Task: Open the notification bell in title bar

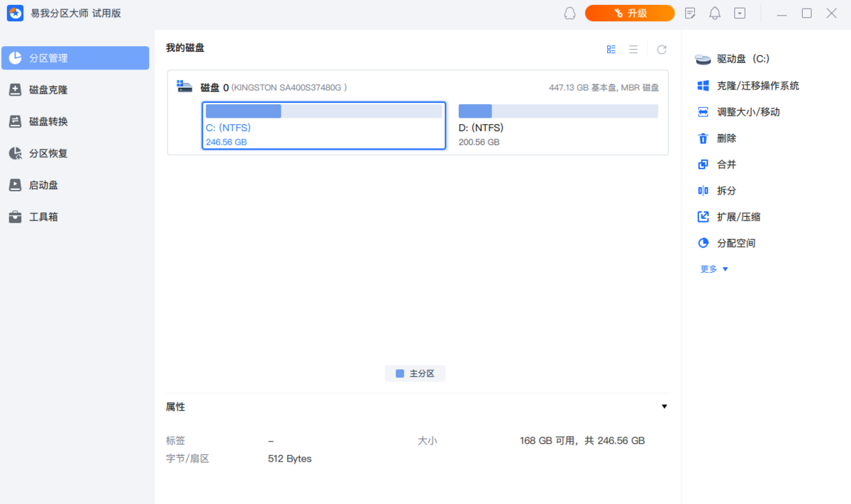Action: (714, 13)
